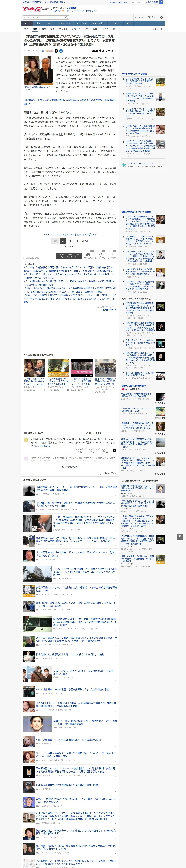Open the 14:36 video thumbnail in こんな記事も読まれています
The height and width of the screenshot is (868, 186).
coord(82,368)
